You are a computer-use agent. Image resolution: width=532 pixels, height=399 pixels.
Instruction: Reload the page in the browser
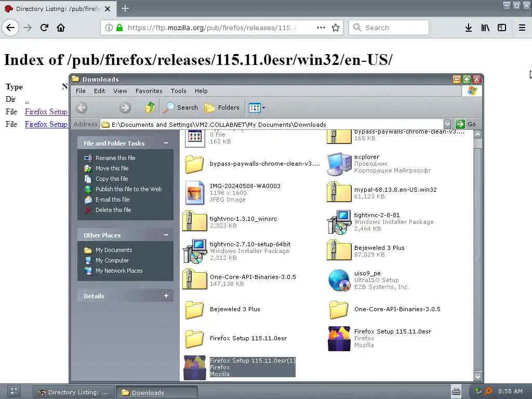click(44, 28)
